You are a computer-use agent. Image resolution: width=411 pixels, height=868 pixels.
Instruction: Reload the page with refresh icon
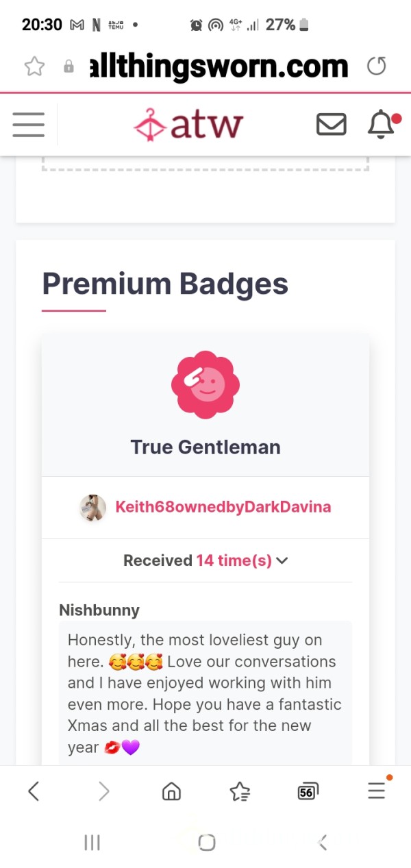click(x=376, y=66)
